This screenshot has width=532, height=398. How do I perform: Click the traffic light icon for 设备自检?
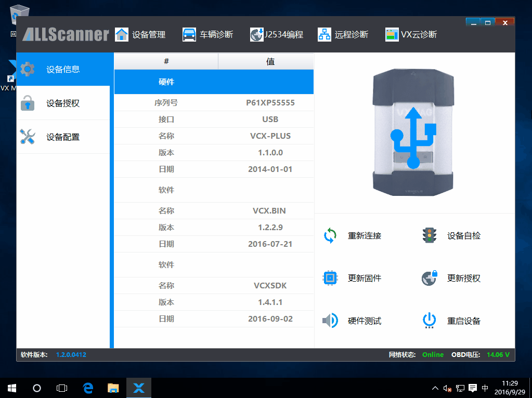[429, 235]
